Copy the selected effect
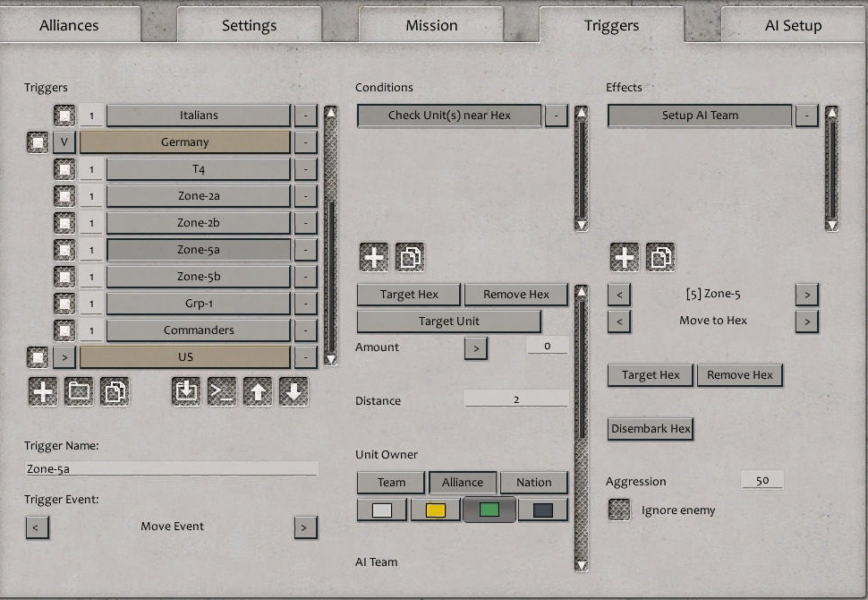868x600 pixels. [x=660, y=257]
